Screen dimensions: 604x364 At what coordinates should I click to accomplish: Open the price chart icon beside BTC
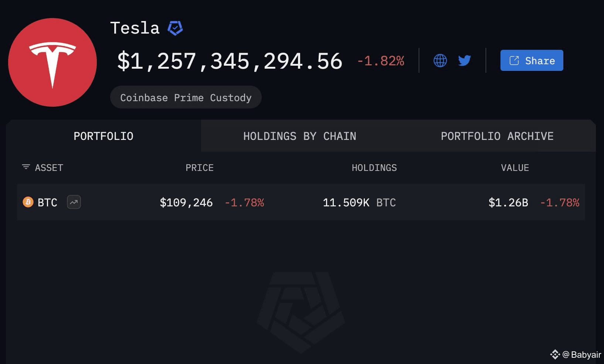[74, 202]
